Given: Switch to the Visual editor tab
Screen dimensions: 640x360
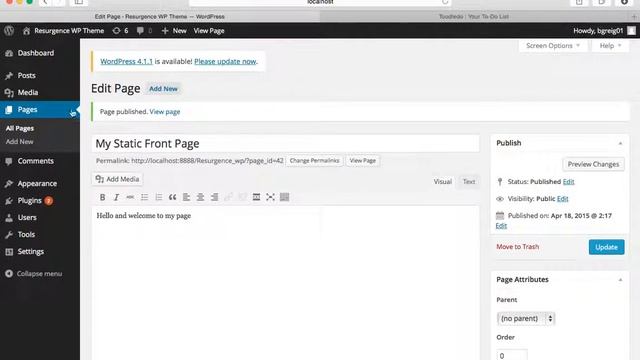Looking at the screenshot, I should [x=442, y=182].
